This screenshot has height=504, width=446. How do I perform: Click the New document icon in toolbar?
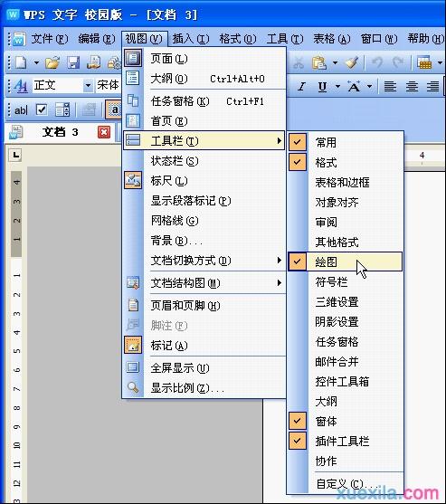click(x=21, y=62)
